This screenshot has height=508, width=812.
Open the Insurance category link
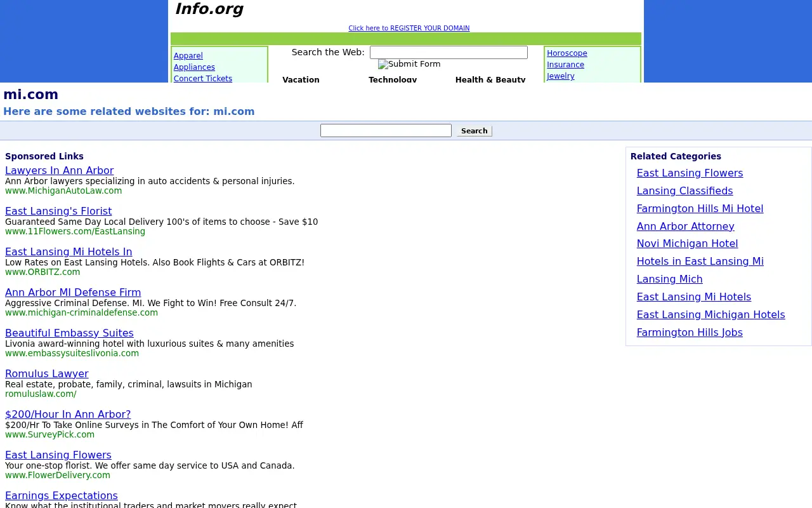[566, 65]
